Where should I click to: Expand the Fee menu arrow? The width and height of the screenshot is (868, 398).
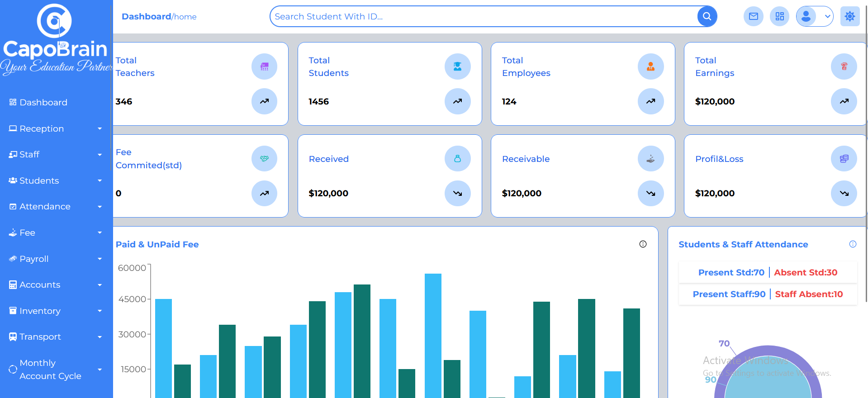point(100,233)
